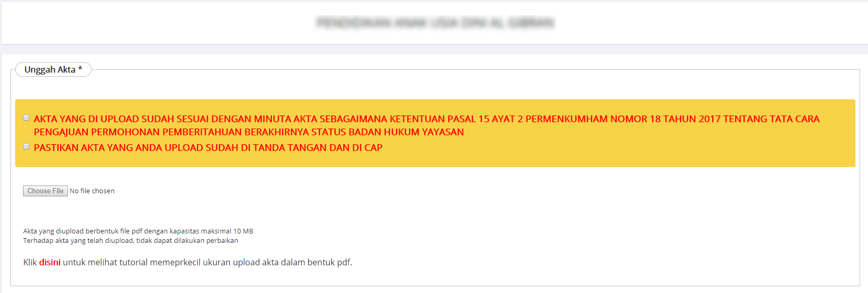Click 'untuk melihat tutorial' instruction text
This screenshot has width=868, height=293.
click(x=105, y=262)
